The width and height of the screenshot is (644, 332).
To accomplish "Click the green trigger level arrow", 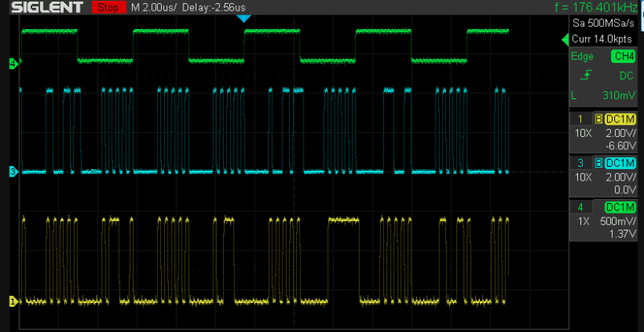I will [x=564, y=40].
